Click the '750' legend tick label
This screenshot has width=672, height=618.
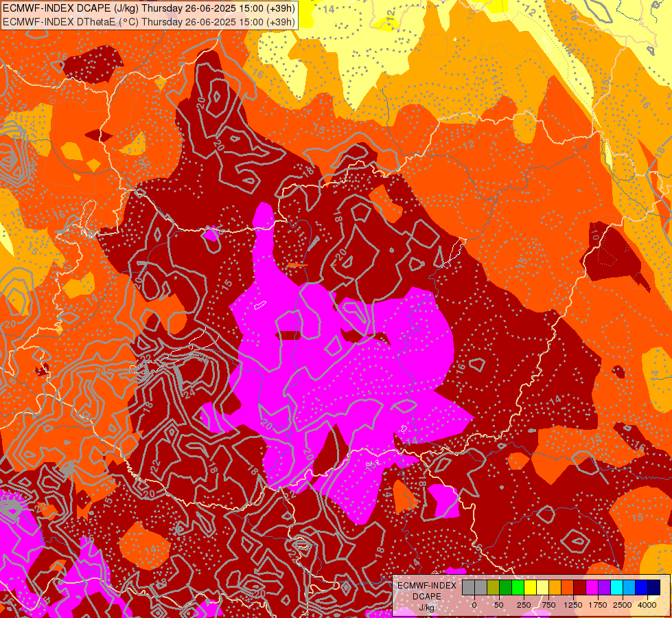click(x=549, y=605)
